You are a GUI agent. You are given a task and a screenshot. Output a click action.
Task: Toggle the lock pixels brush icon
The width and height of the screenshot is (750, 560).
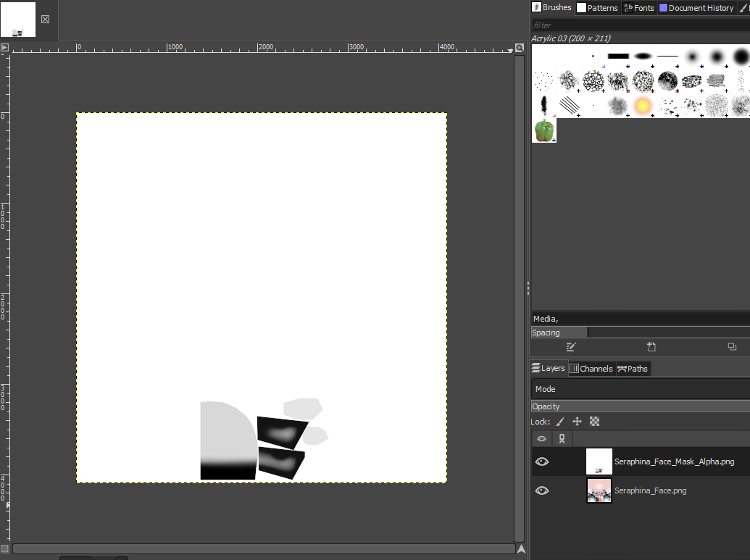(x=560, y=422)
